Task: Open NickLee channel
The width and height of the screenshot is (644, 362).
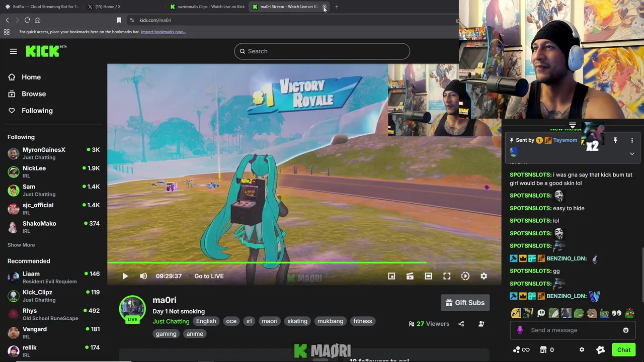Action: tap(54, 171)
